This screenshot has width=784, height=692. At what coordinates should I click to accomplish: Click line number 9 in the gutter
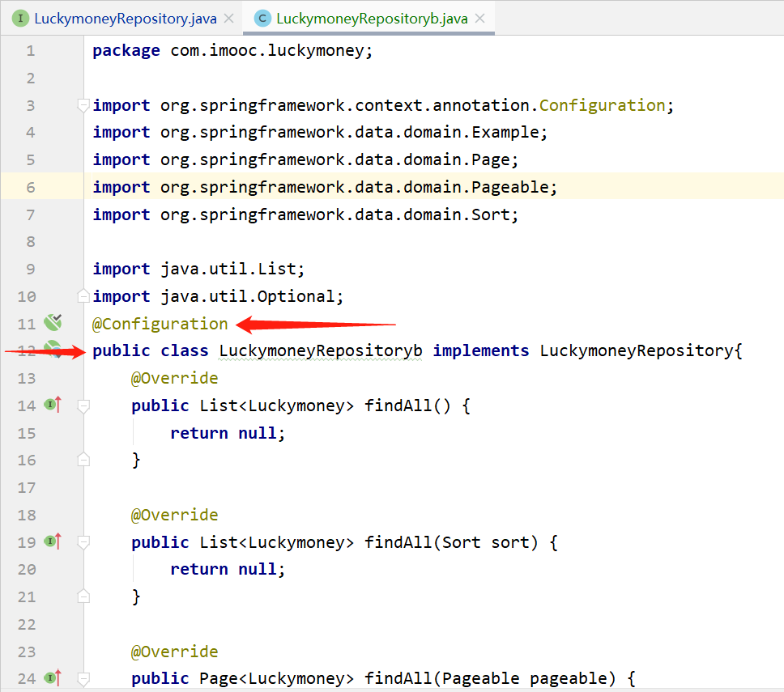pyautogui.click(x=31, y=270)
